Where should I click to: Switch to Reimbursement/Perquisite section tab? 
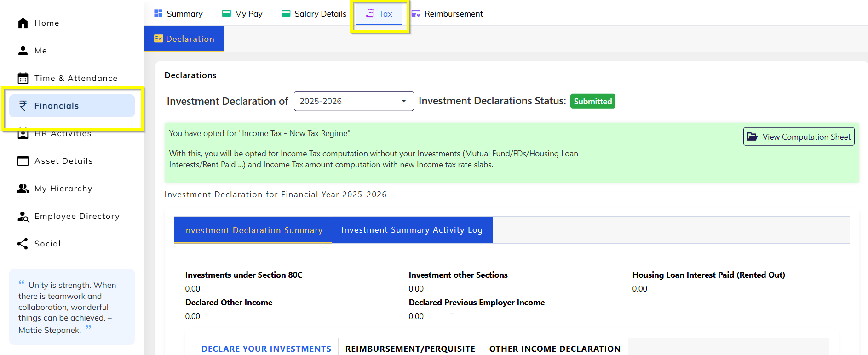pyautogui.click(x=410, y=349)
